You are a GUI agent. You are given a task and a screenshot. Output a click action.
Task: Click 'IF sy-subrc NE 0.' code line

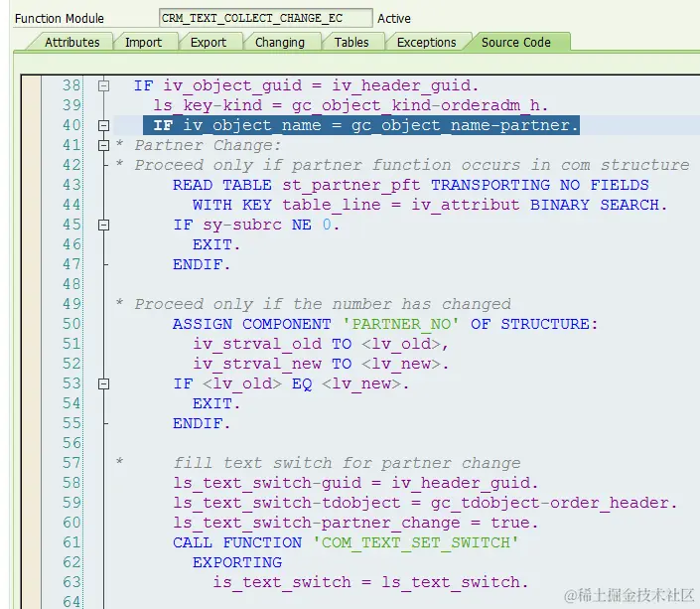click(256, 225)
